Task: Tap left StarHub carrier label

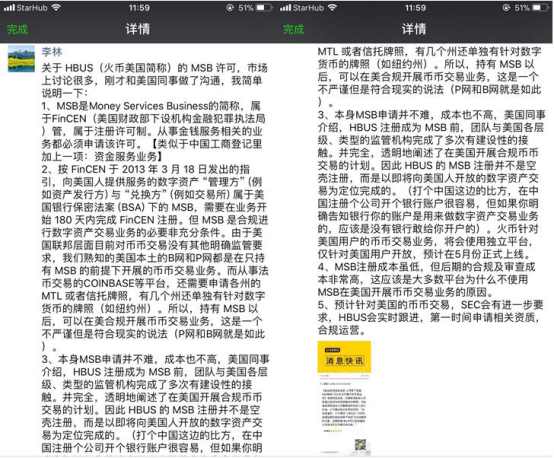Action: (32, 8)
